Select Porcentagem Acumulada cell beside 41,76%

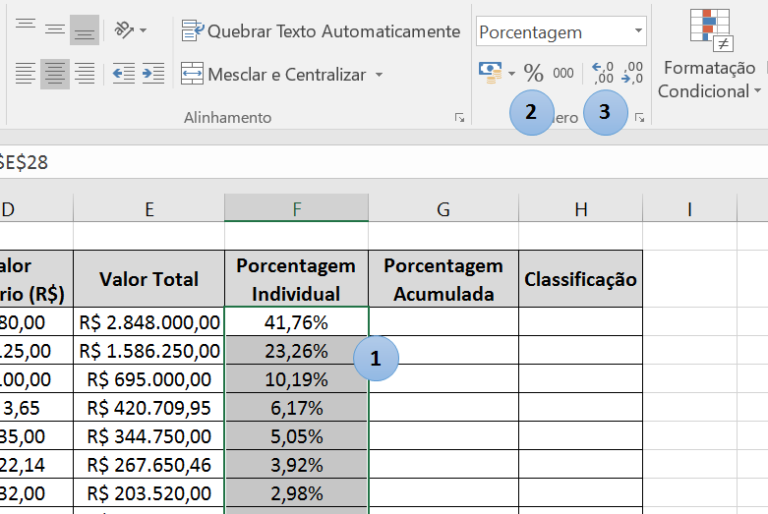point(443,322)
